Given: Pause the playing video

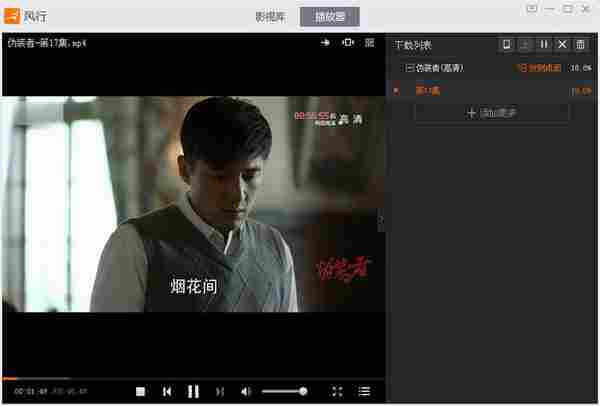Looking at the screenshot, I should click(x=193, y=391).
